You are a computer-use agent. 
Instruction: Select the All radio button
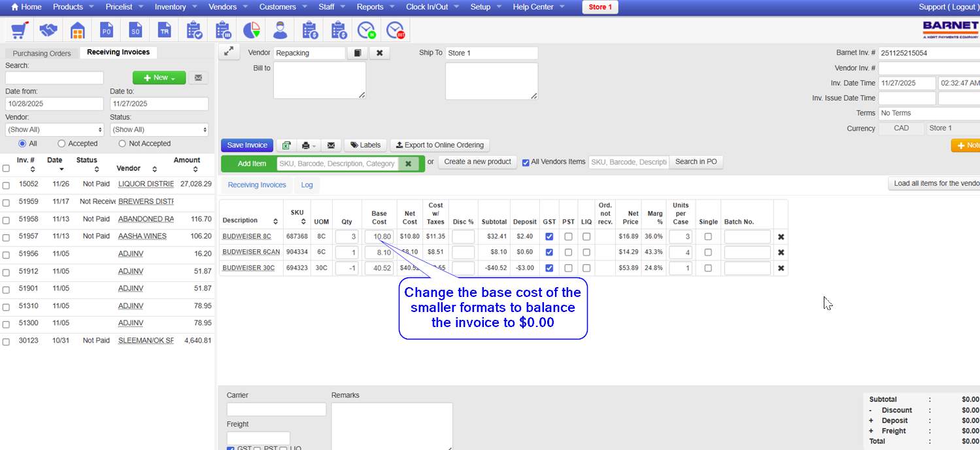pyautogui.click(x=22, y=143)
